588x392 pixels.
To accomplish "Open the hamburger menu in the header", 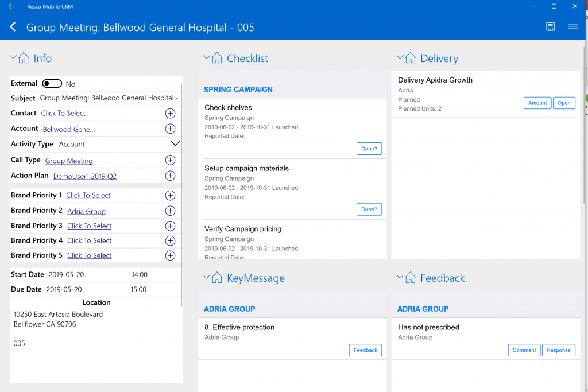I will pyautogui.click(x=572, y=26).
